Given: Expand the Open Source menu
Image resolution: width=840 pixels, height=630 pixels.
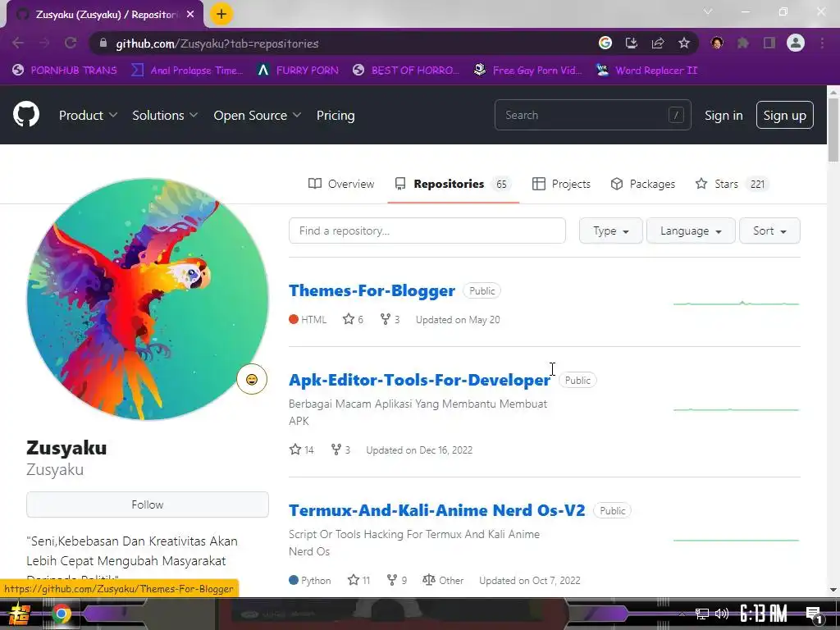Looking at the screenshot, I should tap(257, 115).
